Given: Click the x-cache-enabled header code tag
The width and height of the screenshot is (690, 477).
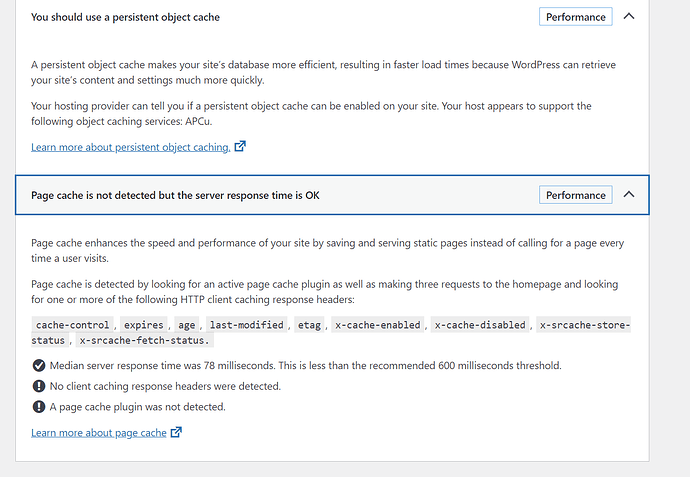Looking at the screenshot, I should [x=378, y=325].
